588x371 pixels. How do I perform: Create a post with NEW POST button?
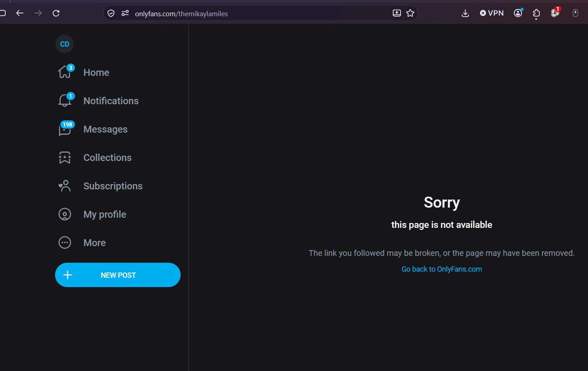pyautogui.click(x=118, y=275)
